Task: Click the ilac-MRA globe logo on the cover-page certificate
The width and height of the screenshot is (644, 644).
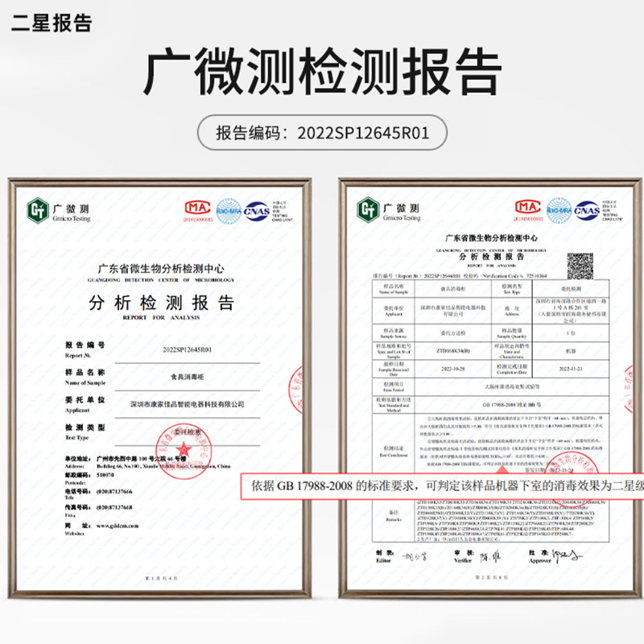Action: [x=229, y=211]
